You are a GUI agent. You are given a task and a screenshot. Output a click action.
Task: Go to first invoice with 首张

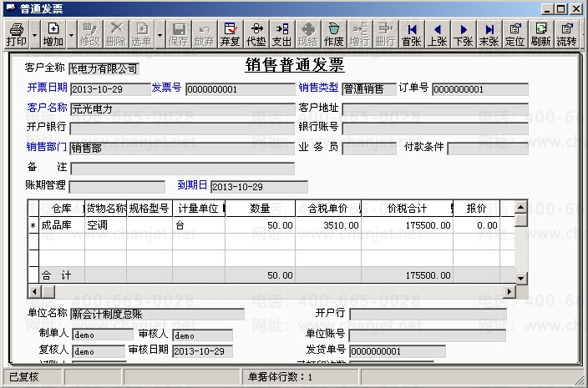tap(412, 34)
